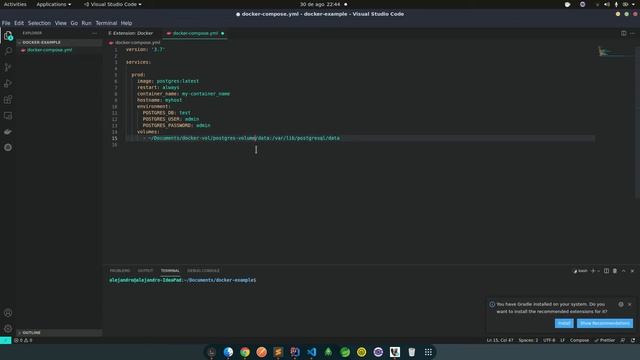Change end of line sequence LF
640x360 pixels.
pyautogui.click(x=562, y=340)
